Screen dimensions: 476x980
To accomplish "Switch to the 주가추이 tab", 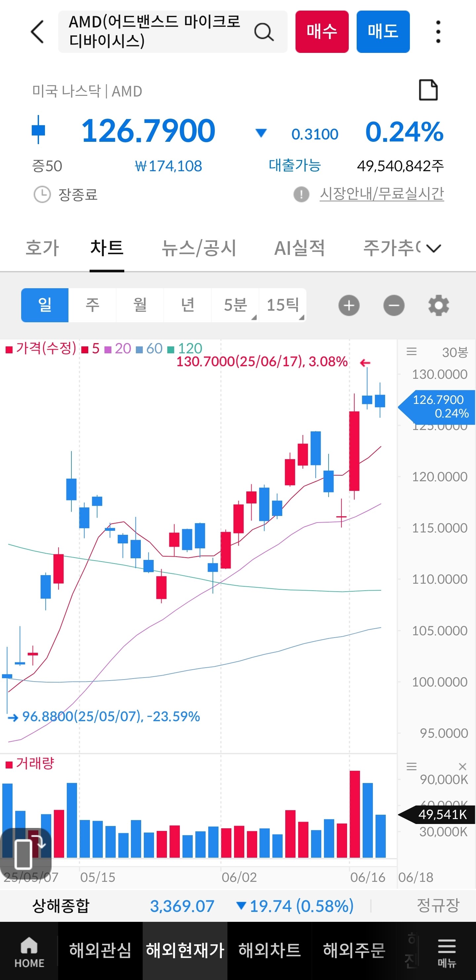I will [392, 248].
